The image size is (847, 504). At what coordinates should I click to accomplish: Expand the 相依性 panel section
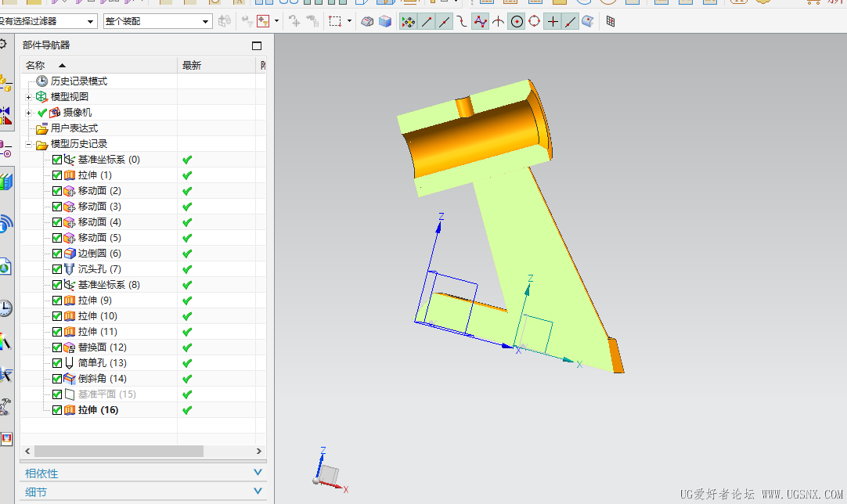(143, 473)
